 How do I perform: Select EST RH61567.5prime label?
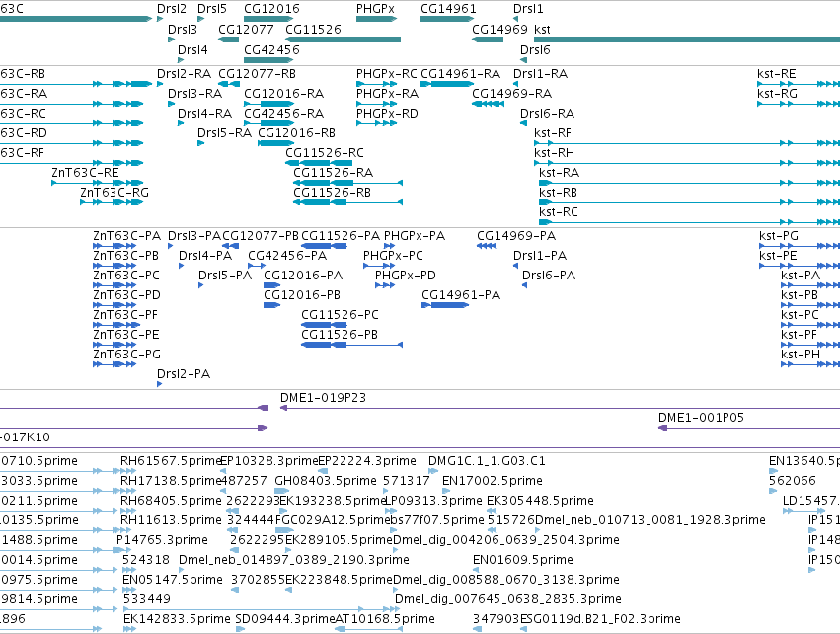click(171, 461)
